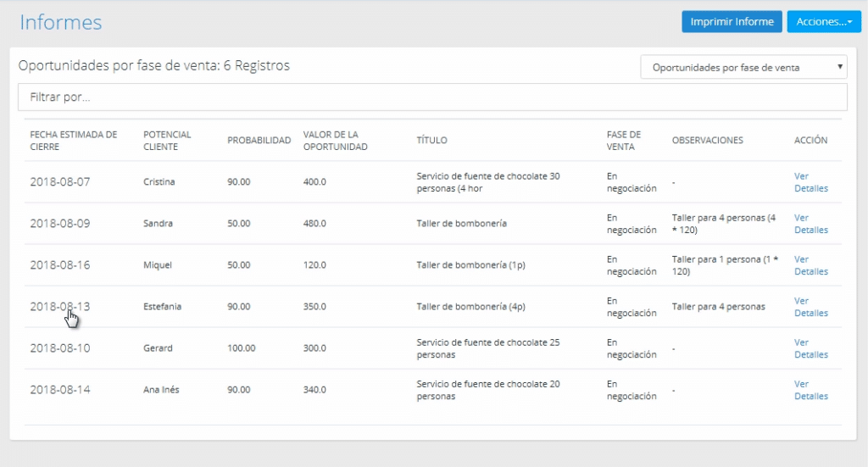Open Ver Detalles for Sandra's opportunity

click(x=810, y=224)
